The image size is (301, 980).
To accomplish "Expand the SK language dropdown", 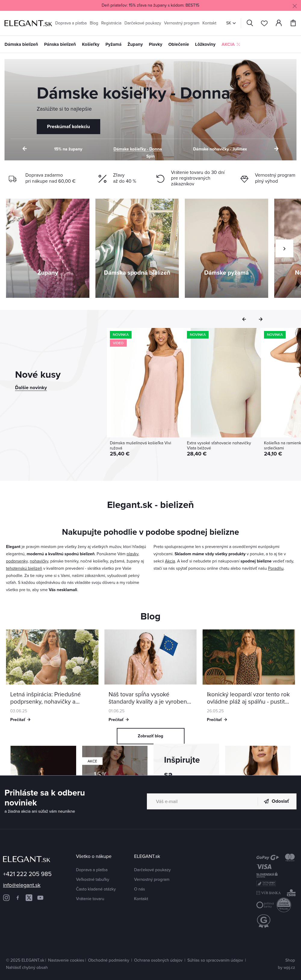I will coord(231,23).
